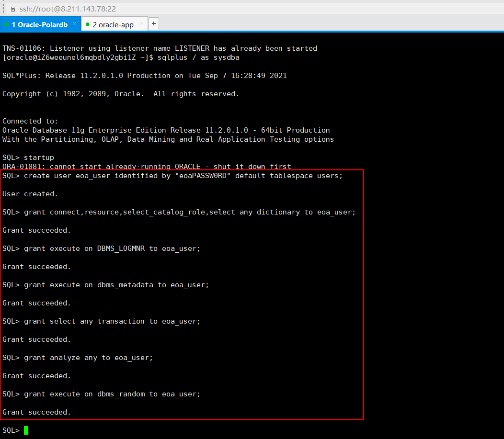Screen dimensions: 504x439
Task: Click the 'grant execute on dbms_random' command line
Action: click(x=101, y=394)
